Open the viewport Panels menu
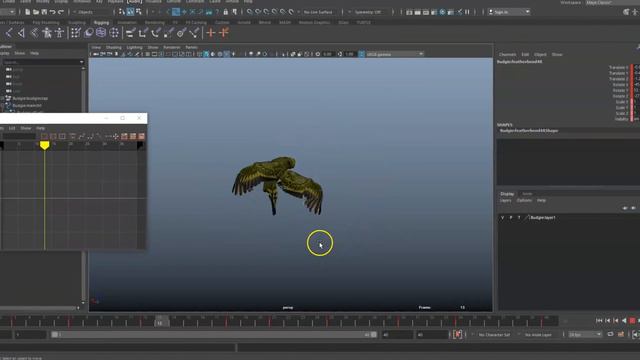 (191, 47)
